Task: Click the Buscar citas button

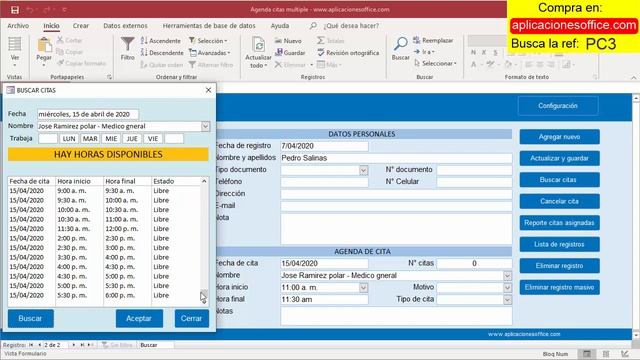Action: click(x=560, y=180)
